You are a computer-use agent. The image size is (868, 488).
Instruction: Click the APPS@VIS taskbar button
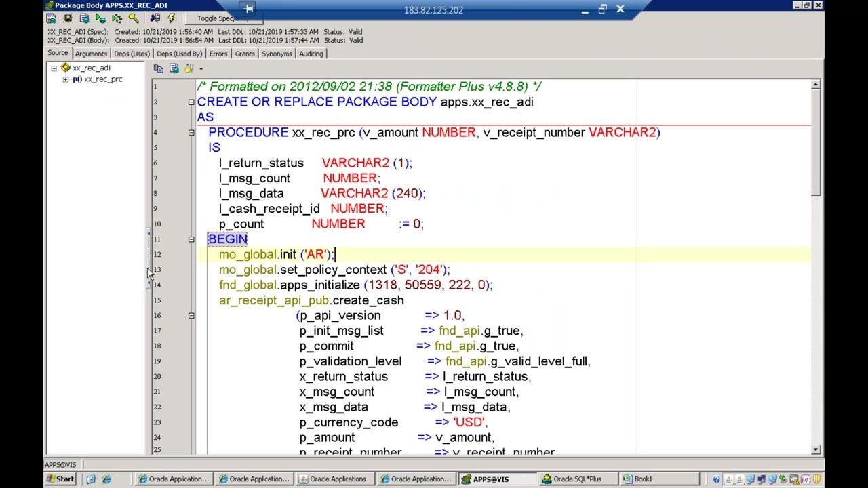(498, 479)
